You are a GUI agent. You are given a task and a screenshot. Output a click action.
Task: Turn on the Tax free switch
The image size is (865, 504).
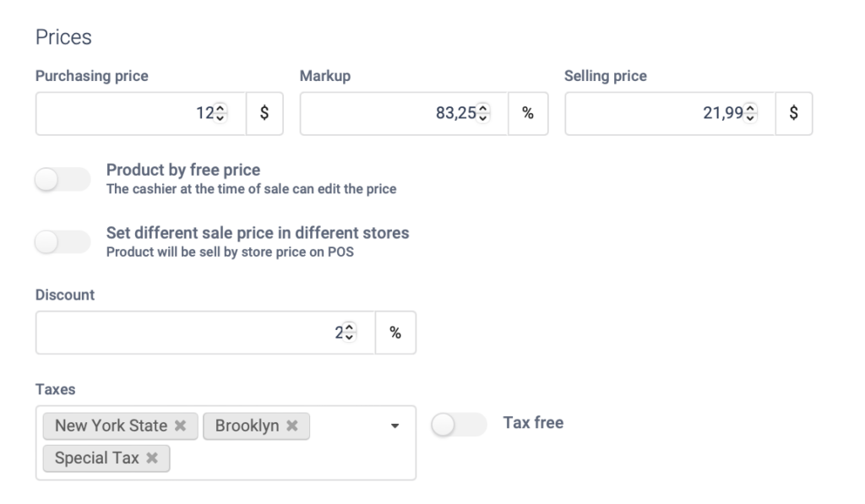[459, 425]
